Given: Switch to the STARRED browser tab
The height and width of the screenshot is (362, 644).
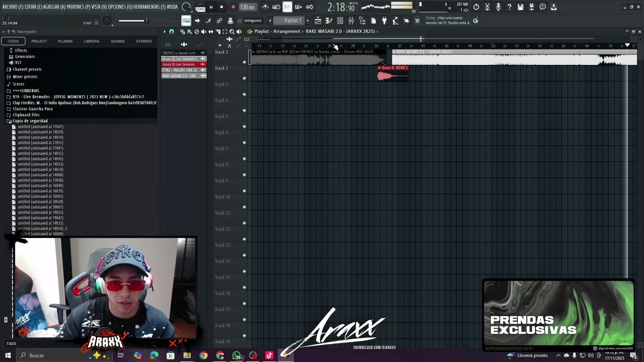Looking at the screenshot, I should [143, 41].
